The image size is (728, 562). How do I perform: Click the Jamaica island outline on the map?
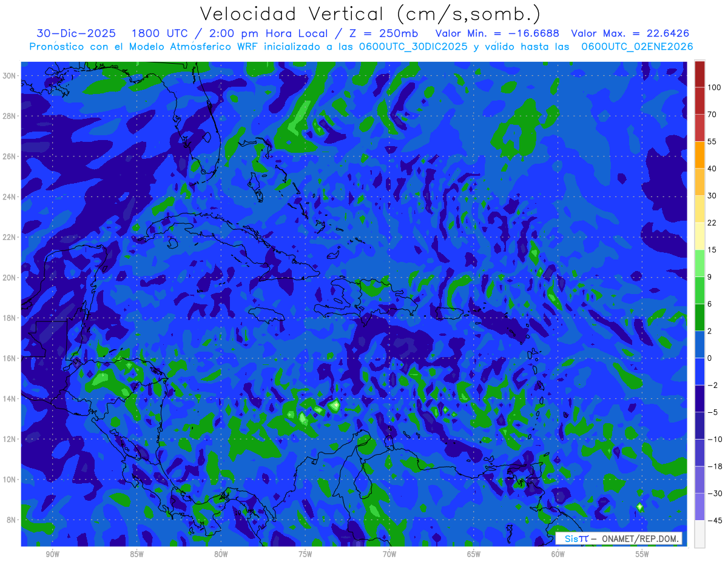[x=268, y=313]
